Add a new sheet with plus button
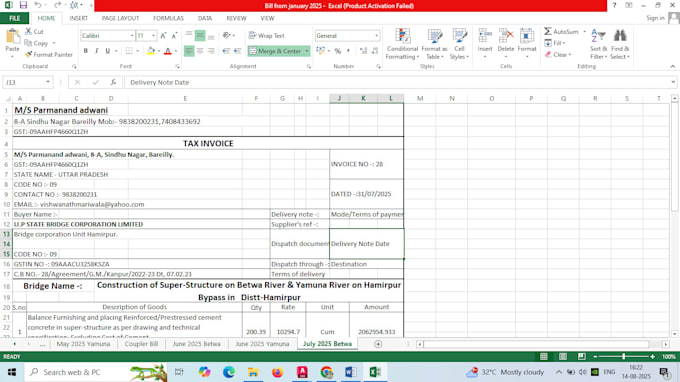 (x=378, y=344)
